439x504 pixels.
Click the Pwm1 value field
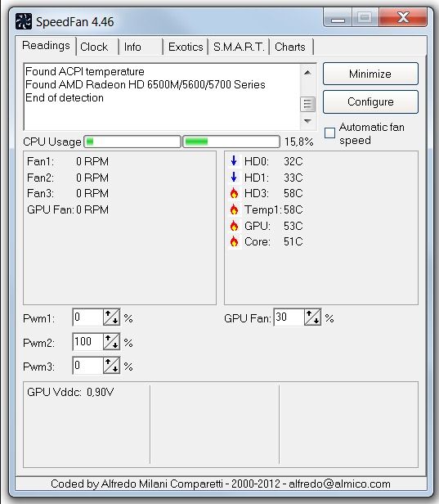click(x=87, y=317)
